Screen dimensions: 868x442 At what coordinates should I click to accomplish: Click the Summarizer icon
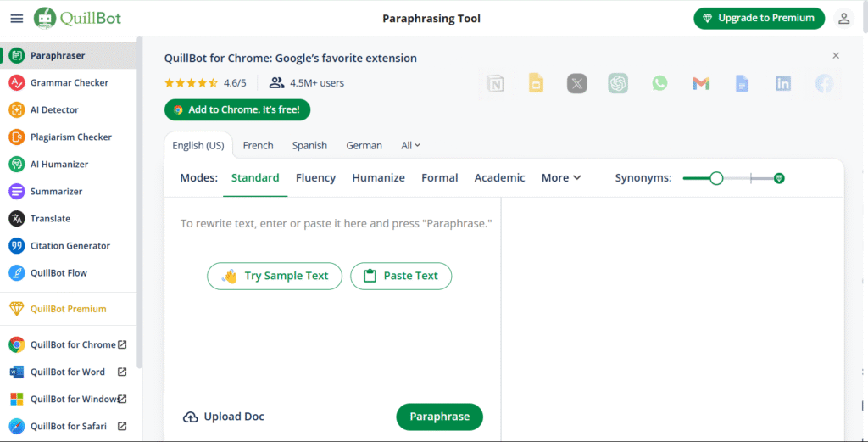17,191
